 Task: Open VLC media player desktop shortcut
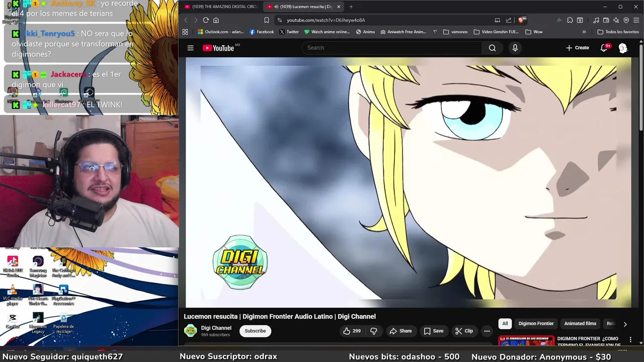pos(13,295)
